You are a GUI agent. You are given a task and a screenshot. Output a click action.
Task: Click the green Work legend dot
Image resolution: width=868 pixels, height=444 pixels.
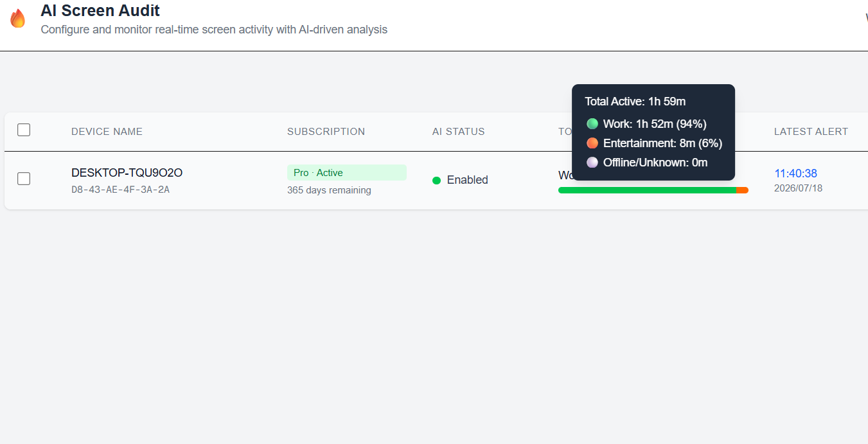(592, 124)
